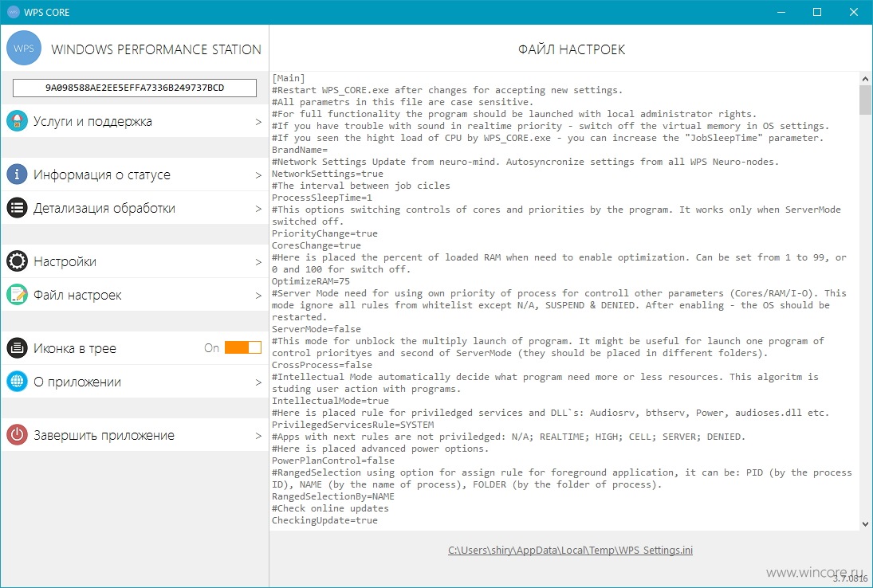Image resolution: width=873 pixels, height=588 pixels.
Task: Click the #Check online updates comment
Action: pyautogui.click(x=330, y=508)
